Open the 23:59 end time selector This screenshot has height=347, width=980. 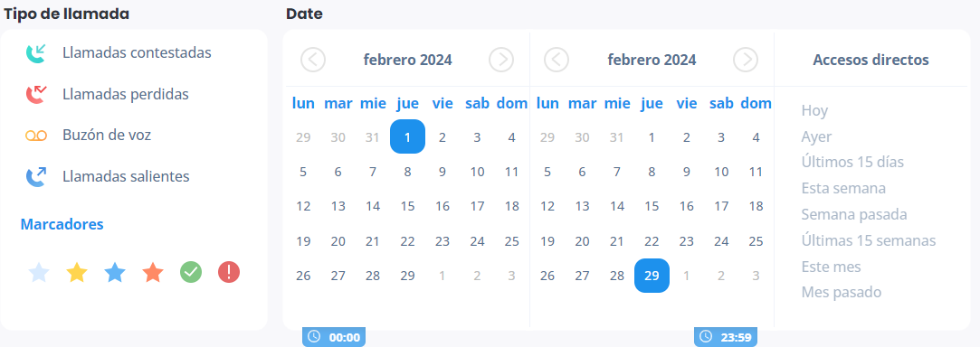(x=726, y=337)
